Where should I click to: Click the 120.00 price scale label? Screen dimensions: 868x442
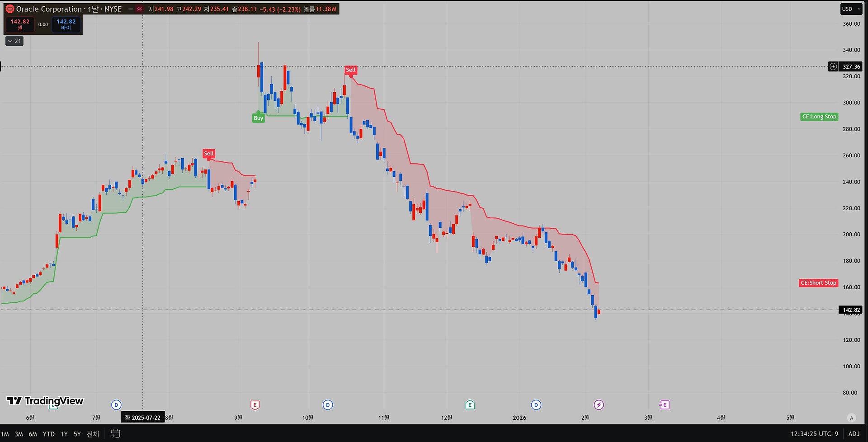pos(851,340)
